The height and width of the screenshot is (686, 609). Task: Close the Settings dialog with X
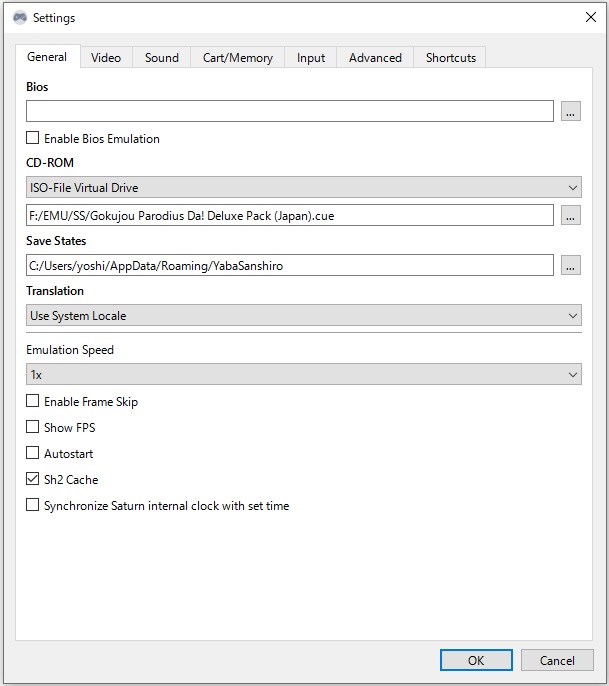pyautogui.click(x=590, y=17)
